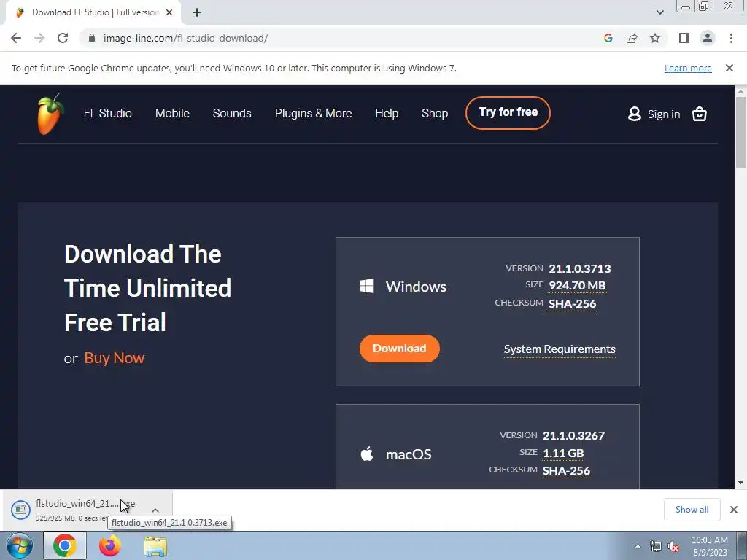Open Chrome three-dot menu

731,38
